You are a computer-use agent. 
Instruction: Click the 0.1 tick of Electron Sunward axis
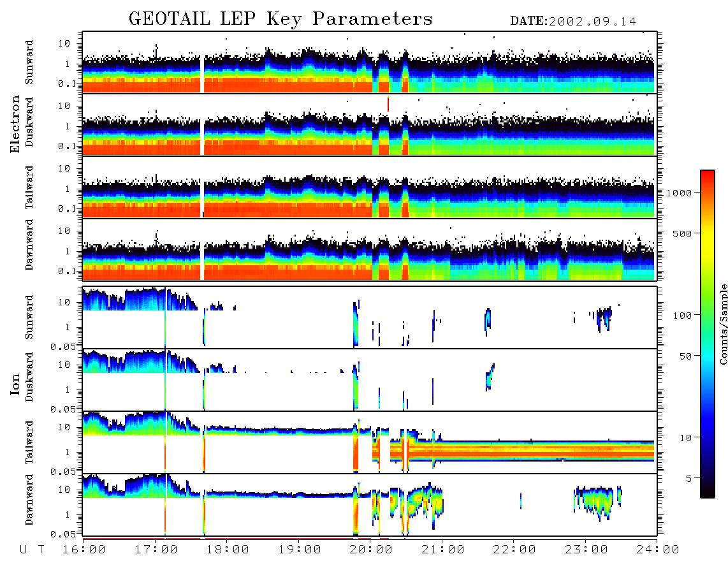coord(66,84)
